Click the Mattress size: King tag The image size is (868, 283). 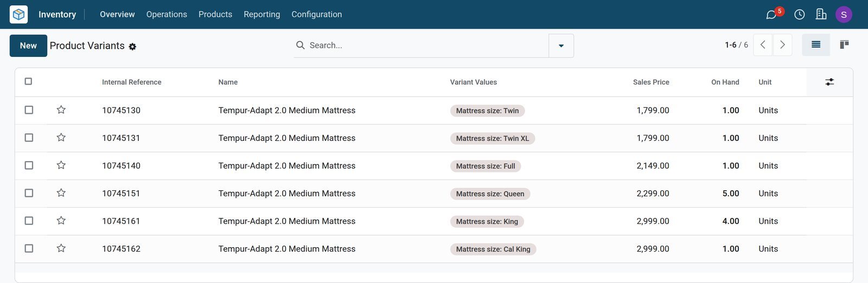pos(487,221)
